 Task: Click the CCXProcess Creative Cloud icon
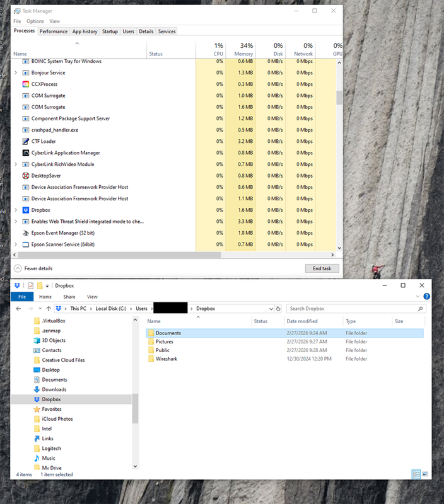[26, 84]
